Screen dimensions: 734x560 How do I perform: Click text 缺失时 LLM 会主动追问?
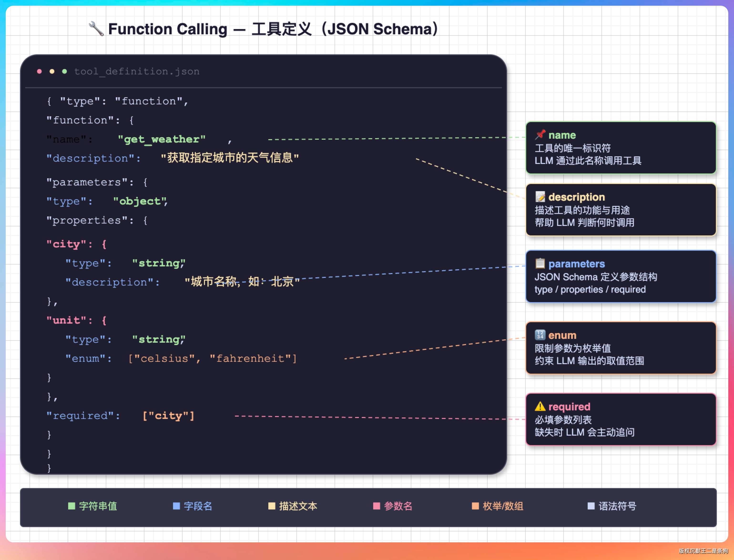tap(585, 432)
